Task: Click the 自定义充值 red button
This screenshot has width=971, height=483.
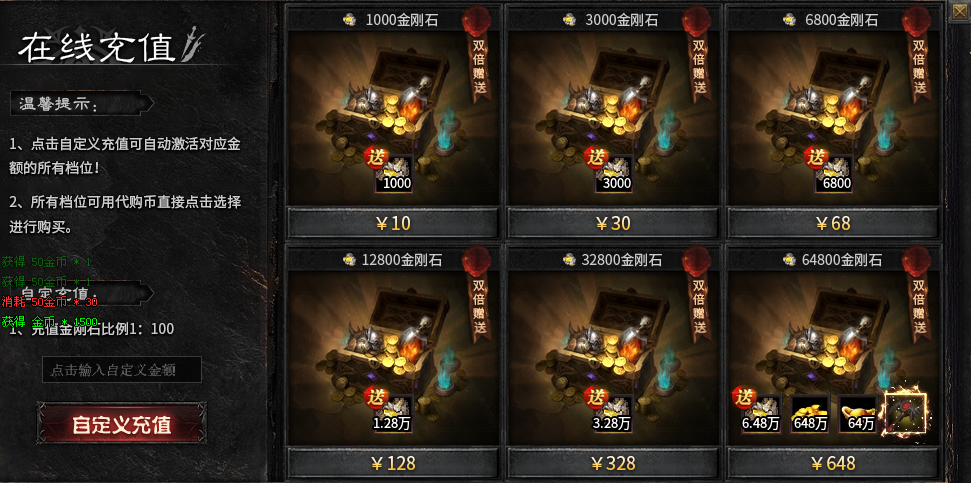Action: 122,425
